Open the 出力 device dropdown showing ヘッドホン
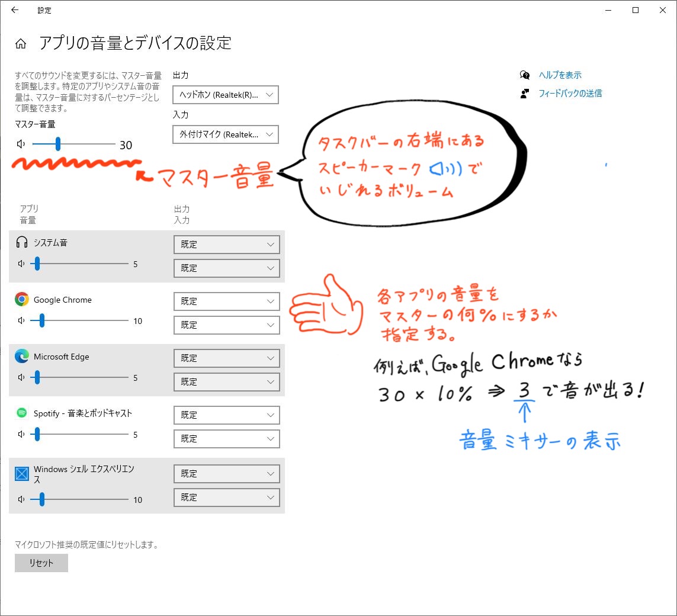The width and height of the screenshot is (677, 616). [x=225, y=94]
